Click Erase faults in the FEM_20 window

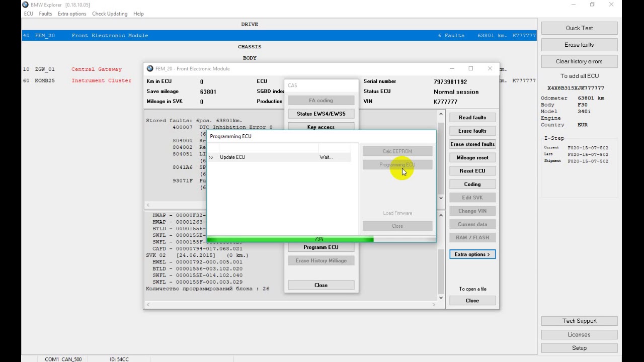[x=472, y=131]
